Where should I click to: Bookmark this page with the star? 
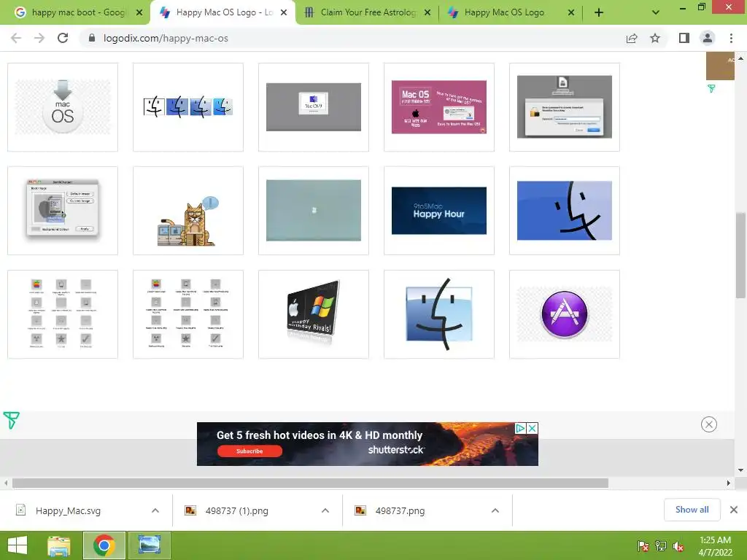[x=655, y=38]
